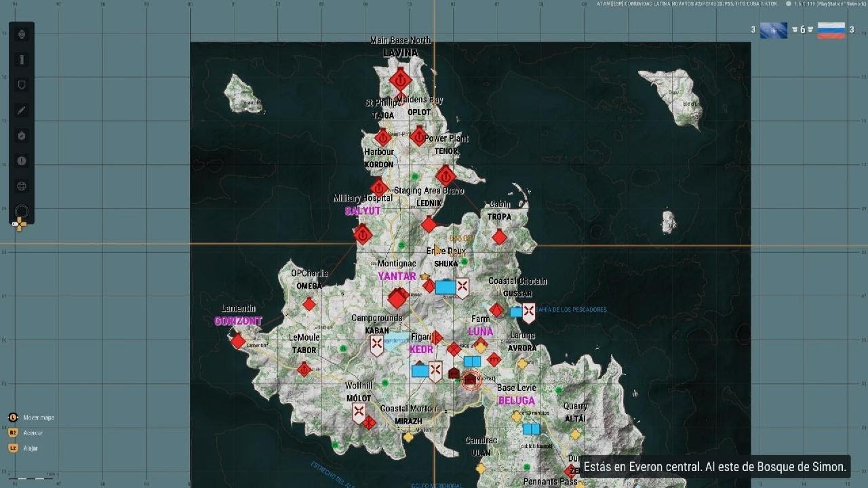The image size is (868, 488).
Task: Click the large red marker at Montignac Yantar
Action: 397,298
